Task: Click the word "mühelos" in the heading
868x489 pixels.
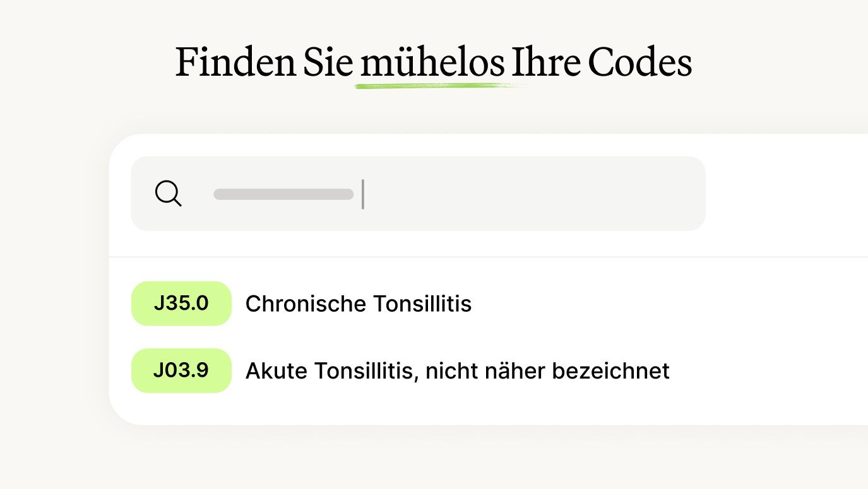Action: (432, 62)
